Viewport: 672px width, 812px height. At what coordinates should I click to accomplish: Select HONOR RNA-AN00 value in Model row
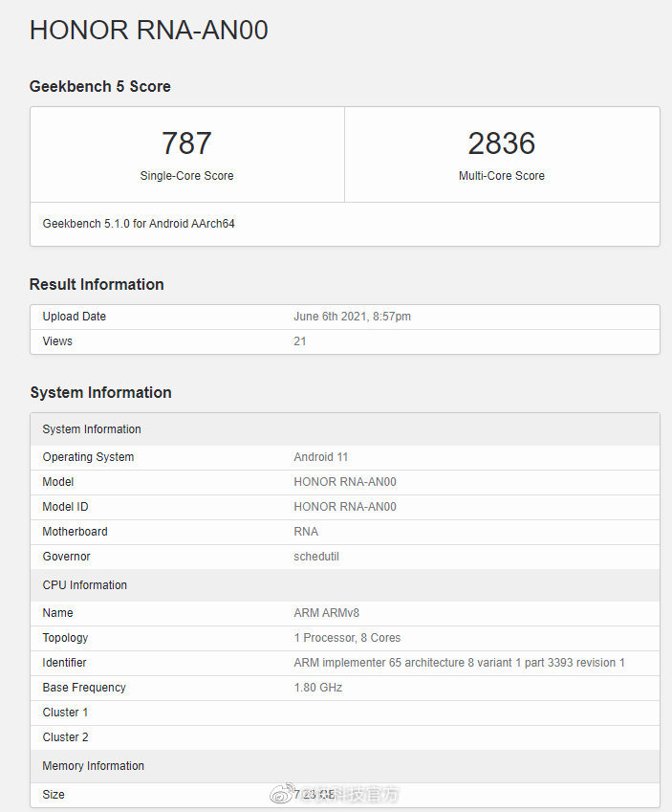345,482
